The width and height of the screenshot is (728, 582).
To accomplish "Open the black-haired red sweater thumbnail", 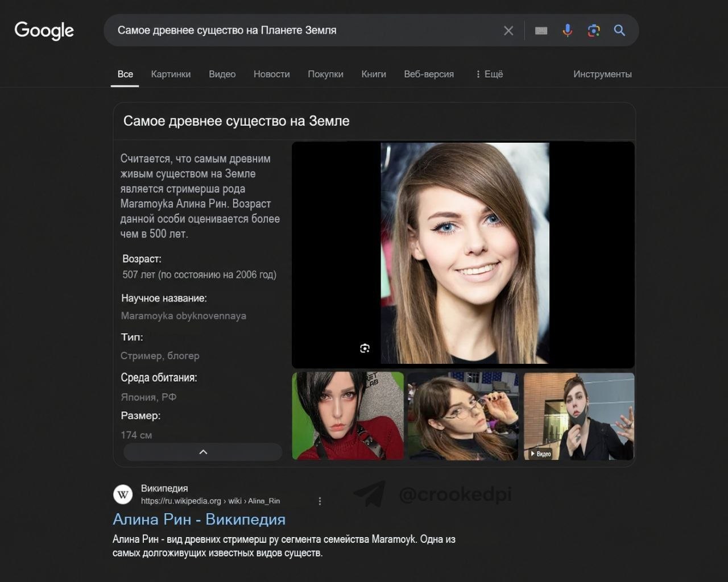I will [348, 416].
